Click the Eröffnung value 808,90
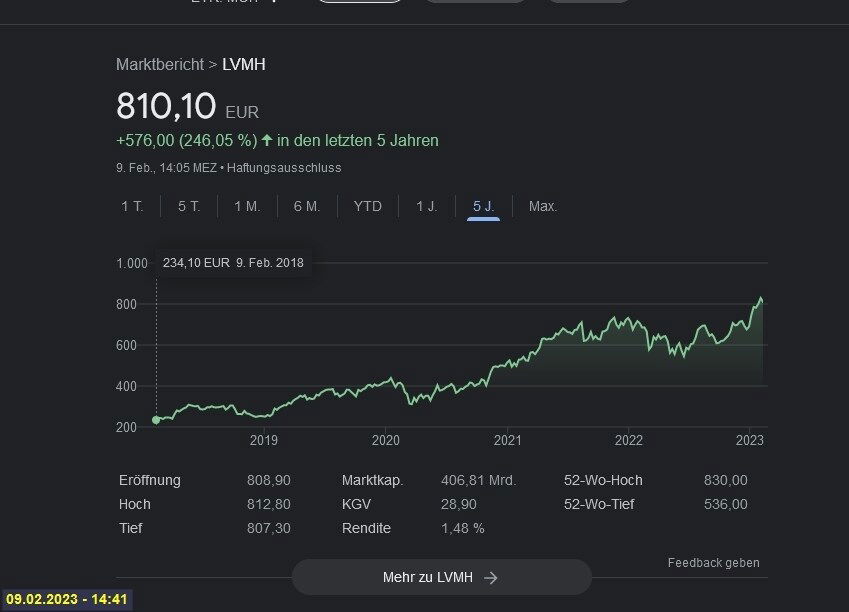Screen dimensions: 849x612 (x=269, y=480)
